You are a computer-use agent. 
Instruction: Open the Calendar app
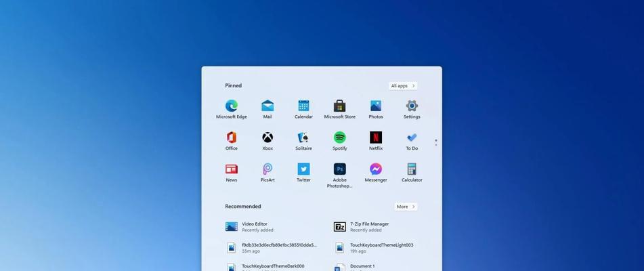point(303,109)
